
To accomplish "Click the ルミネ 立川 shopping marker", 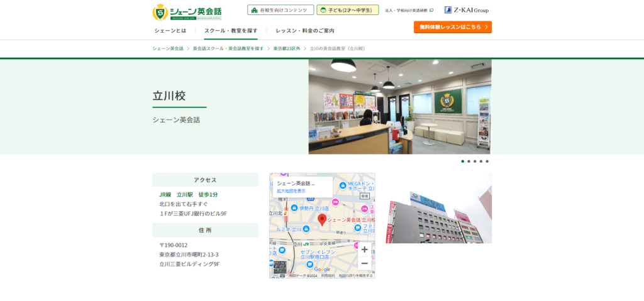I will (306, 229).
